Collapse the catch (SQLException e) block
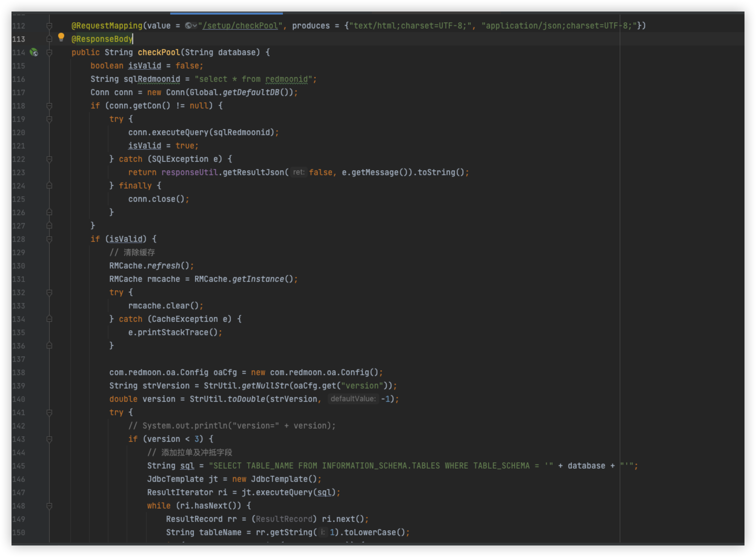The image size is (756, 557). coord(49,159)
